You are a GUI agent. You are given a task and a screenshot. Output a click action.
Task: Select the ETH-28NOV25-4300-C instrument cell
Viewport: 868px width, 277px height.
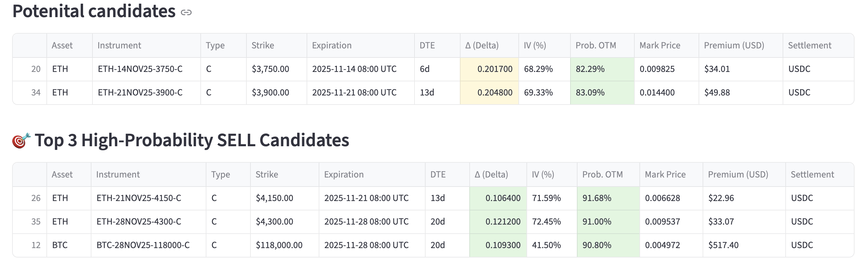point(139,222)
